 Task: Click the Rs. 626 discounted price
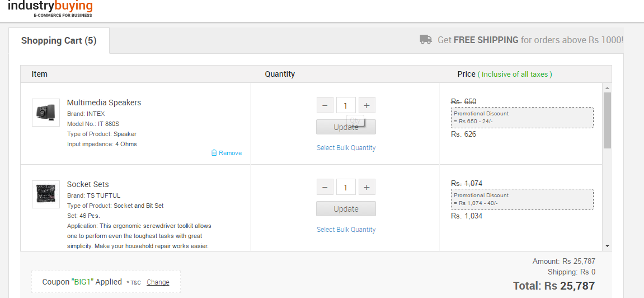[x=463, y=134]
